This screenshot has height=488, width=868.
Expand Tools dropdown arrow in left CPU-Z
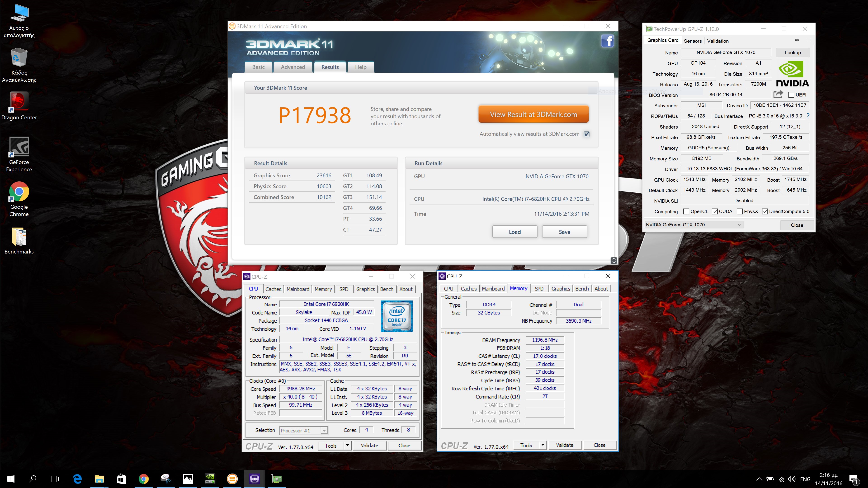(347, 445)
